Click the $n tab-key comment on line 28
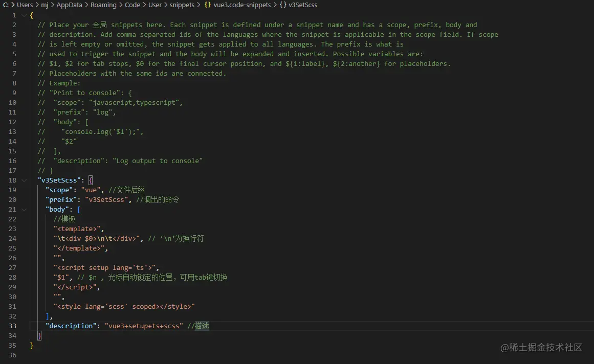 click(152, 278)
